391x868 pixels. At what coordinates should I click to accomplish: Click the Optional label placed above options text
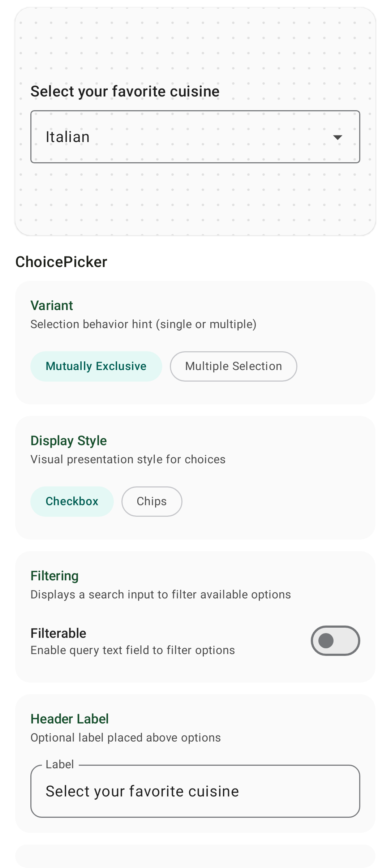pyautogui.click(x=126, y=738)
